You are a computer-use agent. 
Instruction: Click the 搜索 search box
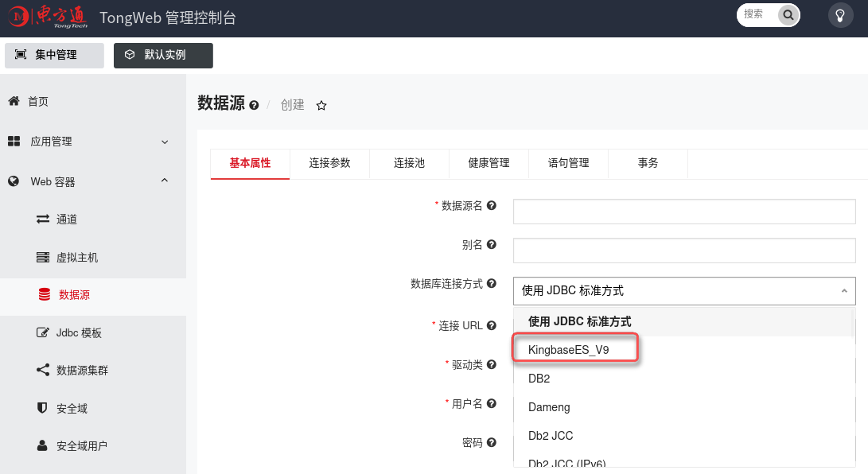757,14
